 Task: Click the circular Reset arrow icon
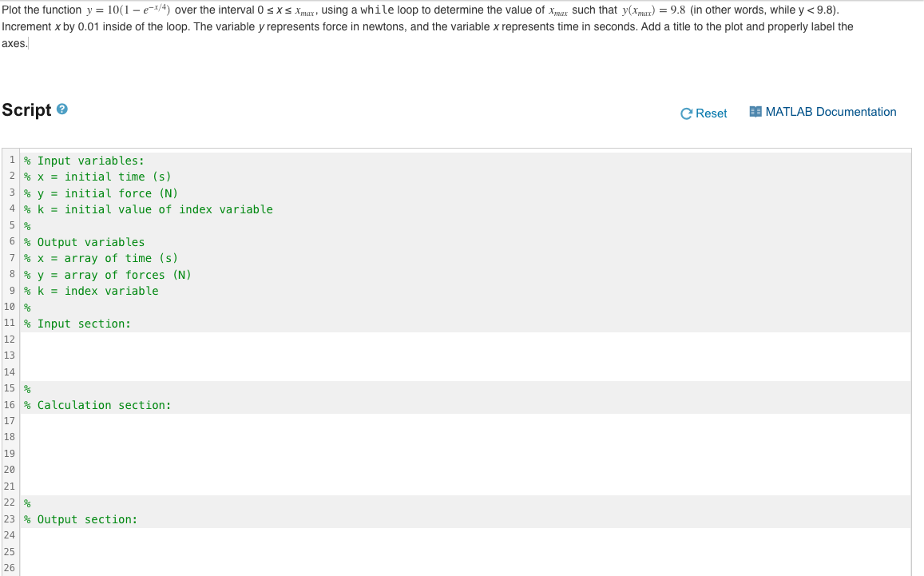tap(687, 113)
